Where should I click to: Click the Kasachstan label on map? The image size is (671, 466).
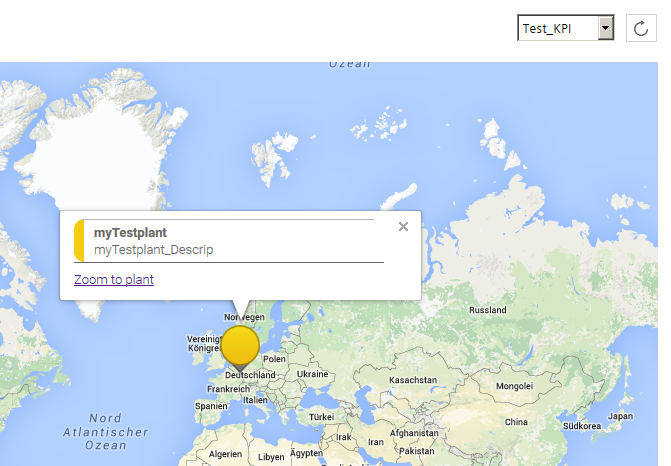click(x=413, y=380)
